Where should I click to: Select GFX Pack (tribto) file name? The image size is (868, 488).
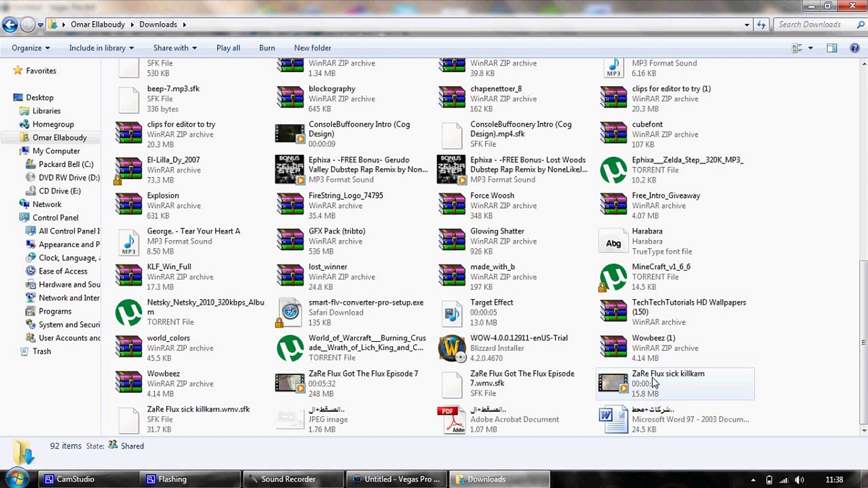coord(337,231)
